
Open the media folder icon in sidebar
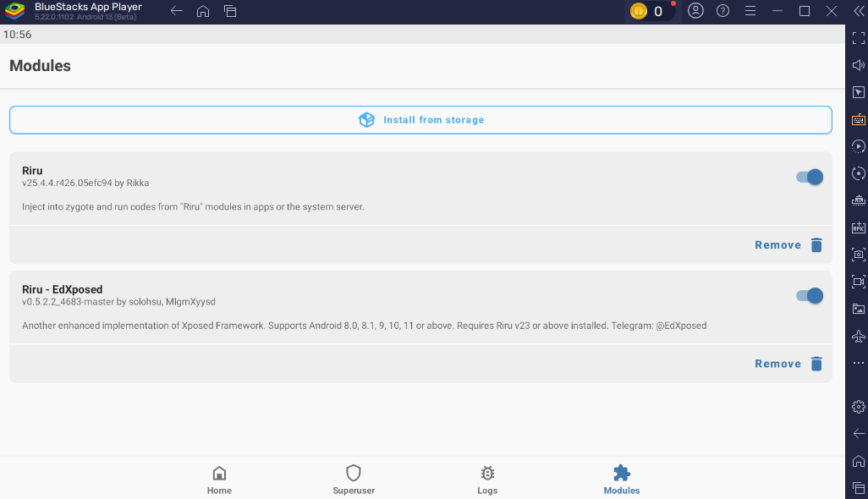pyautogui.click(x=858, y=309)
